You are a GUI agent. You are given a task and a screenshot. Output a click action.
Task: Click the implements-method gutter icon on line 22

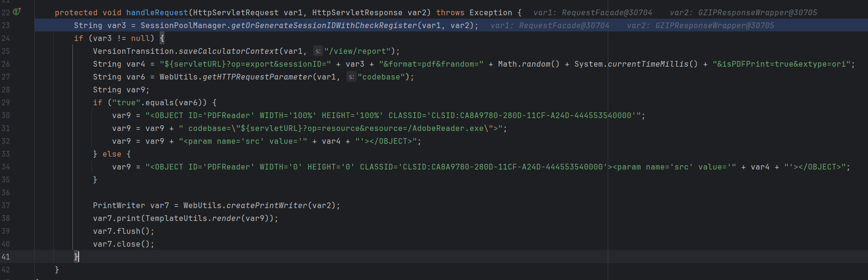click(17, 12)
